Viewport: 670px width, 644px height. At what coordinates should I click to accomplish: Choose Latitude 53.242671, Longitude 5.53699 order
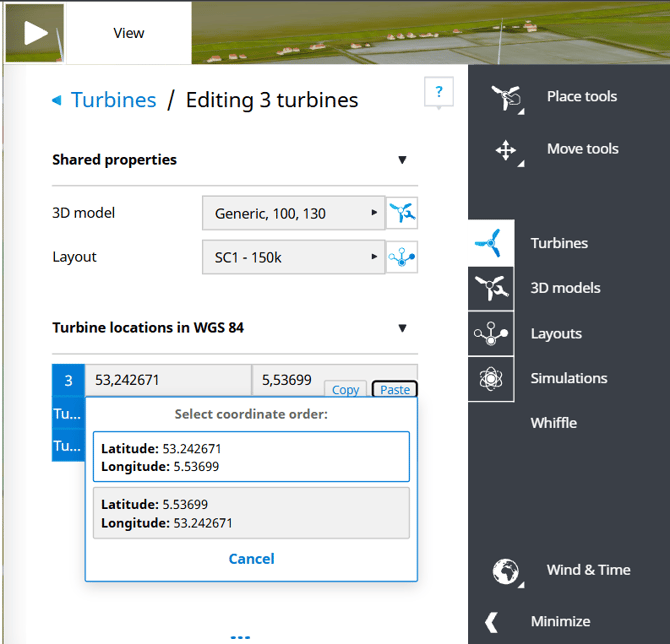click(251, 457)
